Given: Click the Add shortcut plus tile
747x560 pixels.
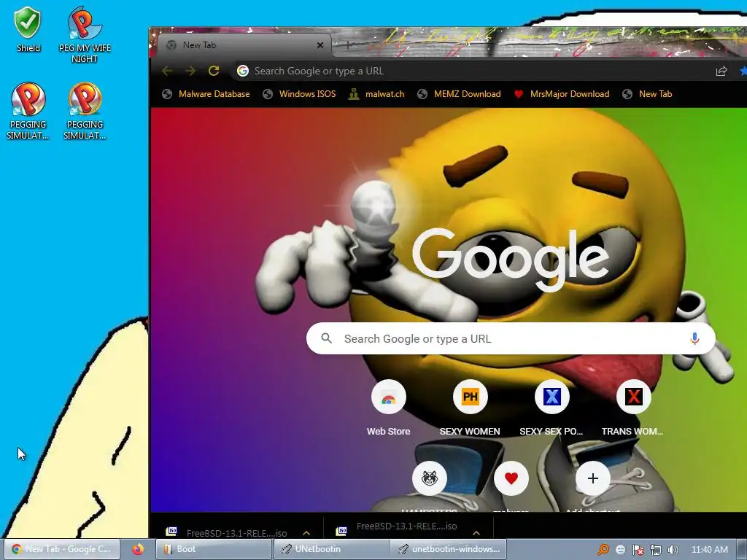Looking at the screenshot, I should (x=592, y=478).
